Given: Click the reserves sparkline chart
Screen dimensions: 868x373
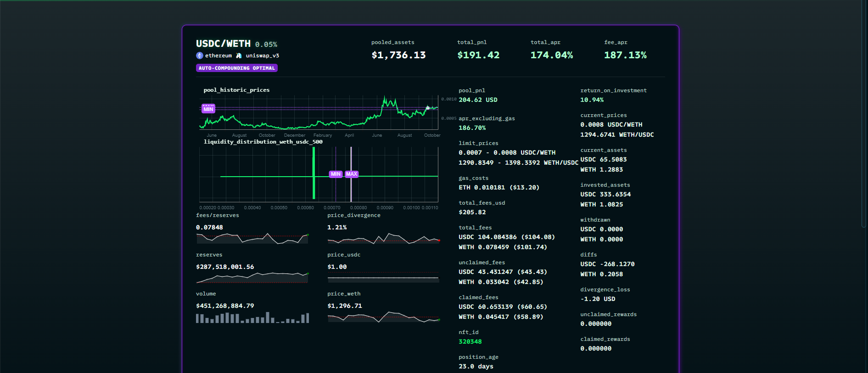Looking at the screenshot, I should (252, 278).
